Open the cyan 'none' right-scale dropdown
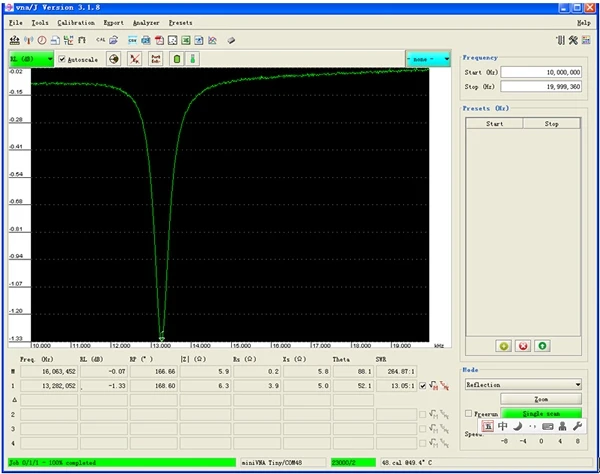Viewport: 600px width, 474px height. [428, 59]
